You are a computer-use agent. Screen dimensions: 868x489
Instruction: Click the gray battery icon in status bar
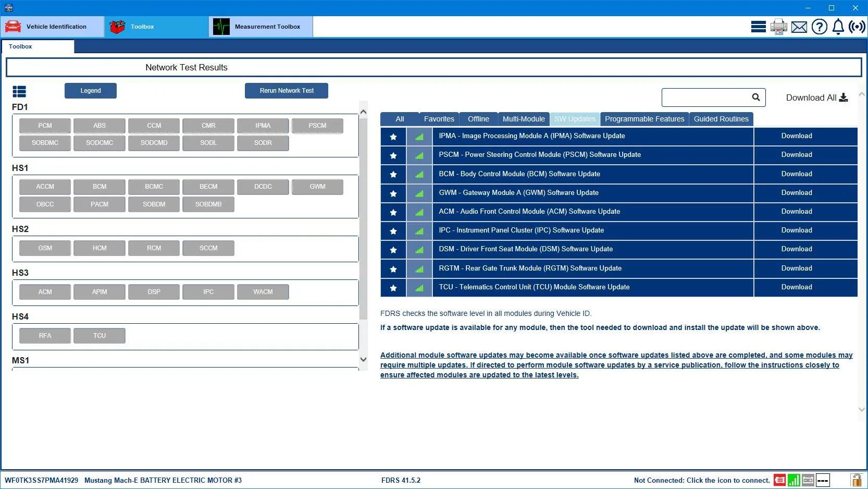(x=808, y=480)
